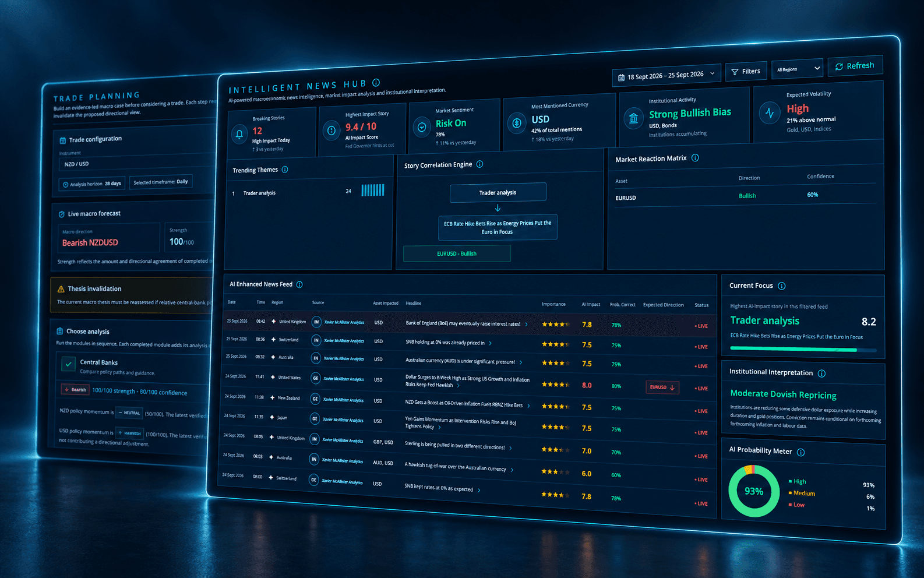This screenshot has height=578, width=924.
Task: Click the Refresh button
Action: 855,66
